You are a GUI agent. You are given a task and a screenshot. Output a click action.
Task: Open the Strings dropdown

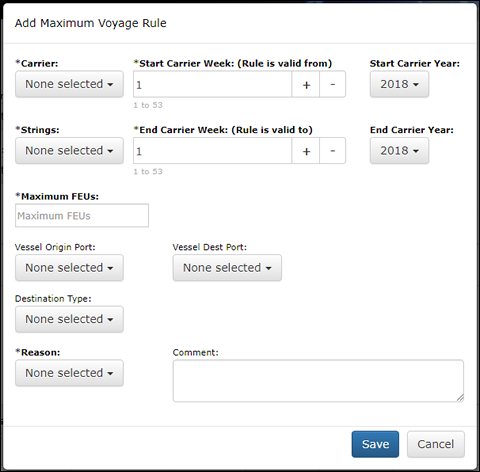[x=69, y=151]
